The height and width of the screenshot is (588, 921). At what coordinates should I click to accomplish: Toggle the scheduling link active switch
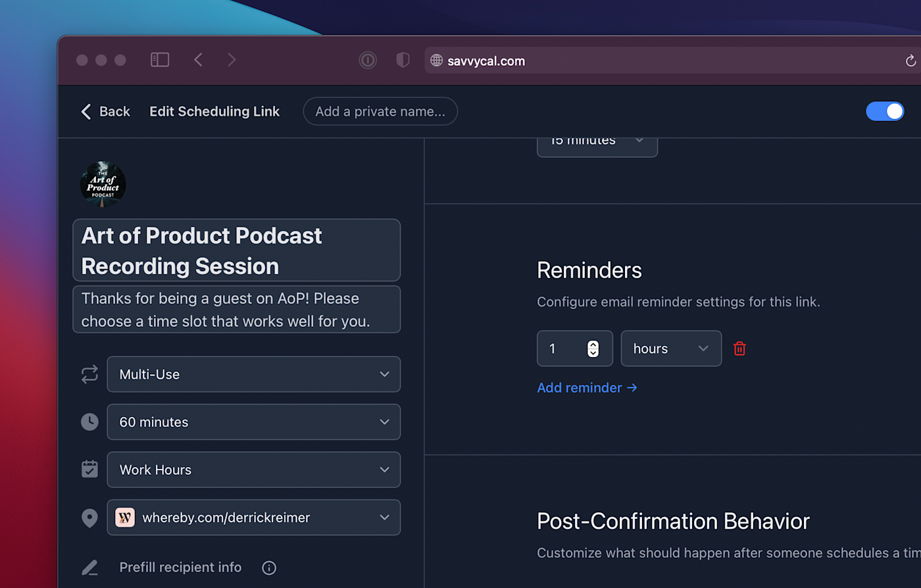click(x=885, y=111)
